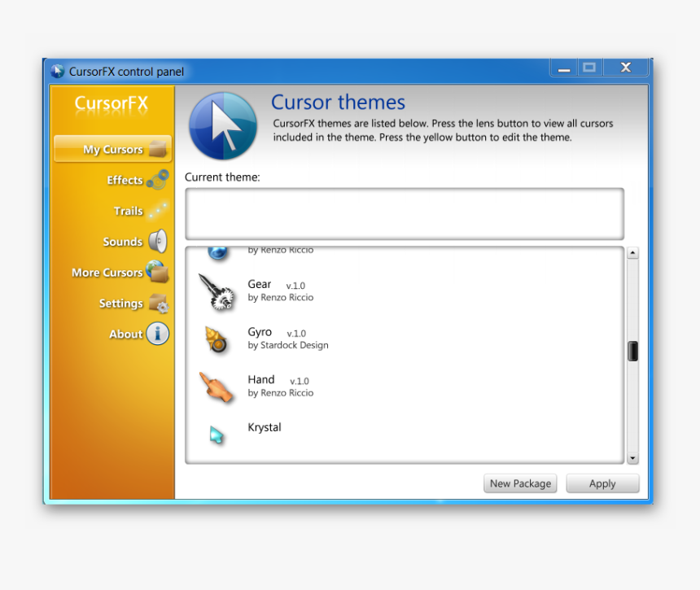This screenshot has height=590, width=700.
Task: Select the Gear theme name
Action: [260, 284]
